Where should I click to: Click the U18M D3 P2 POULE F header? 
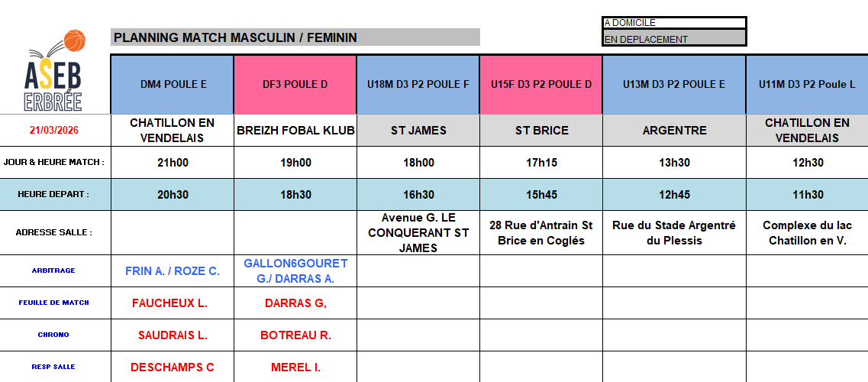click(418, 85)
